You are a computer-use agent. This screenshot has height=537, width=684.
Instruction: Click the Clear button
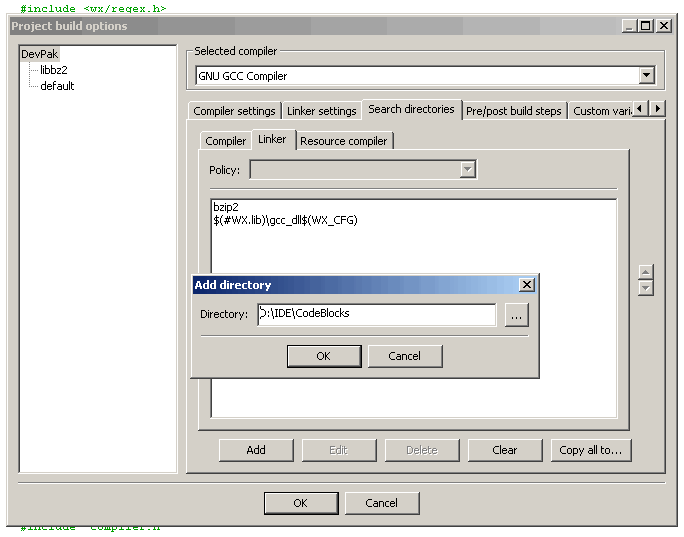pos(505,450)
